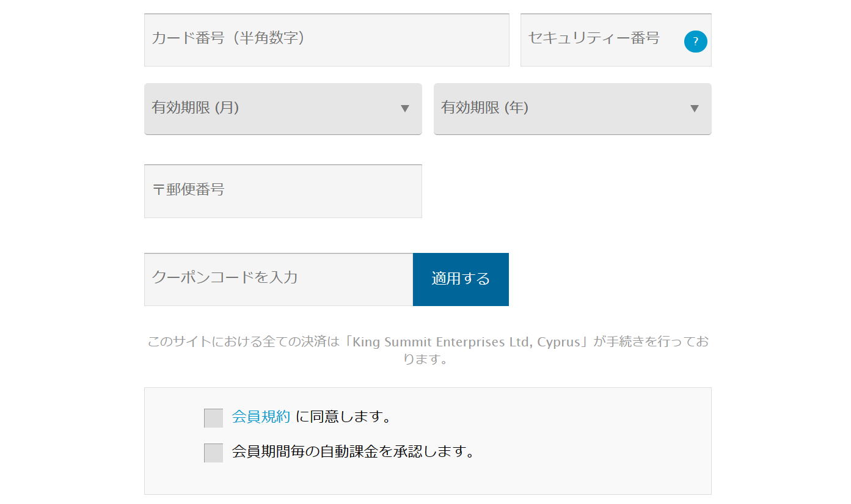Open the 有効期限 (月) dropdown

tap(283, 109)
